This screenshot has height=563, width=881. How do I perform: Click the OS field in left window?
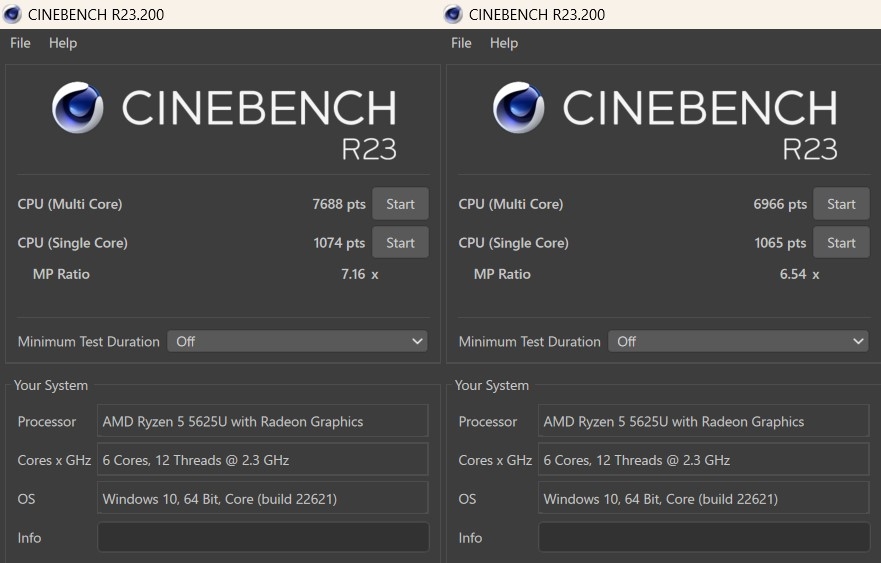263,498
